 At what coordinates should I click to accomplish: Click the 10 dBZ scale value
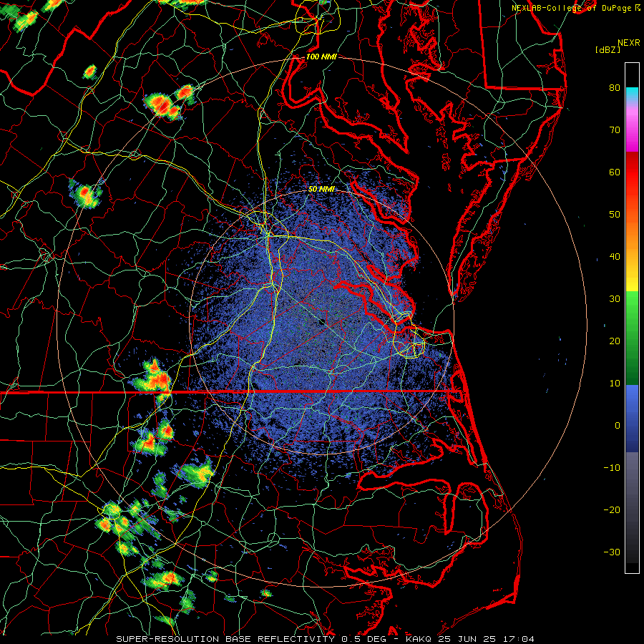click(615, 384)
